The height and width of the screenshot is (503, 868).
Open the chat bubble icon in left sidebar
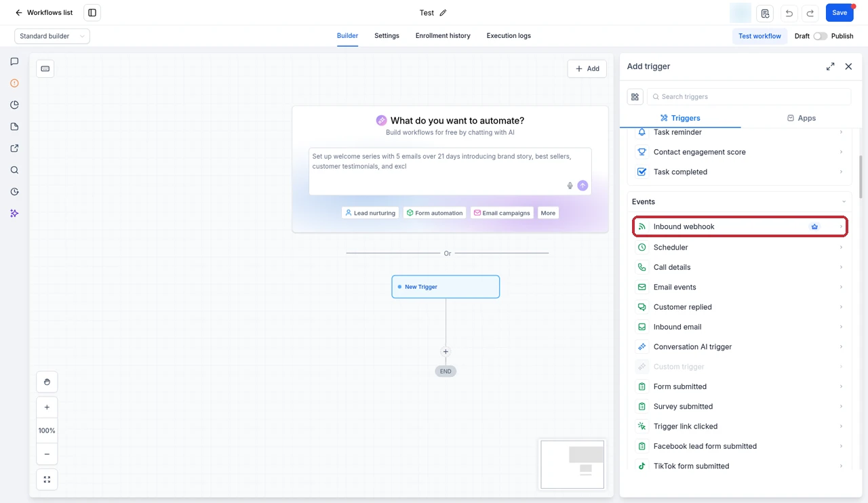(14, 62)
